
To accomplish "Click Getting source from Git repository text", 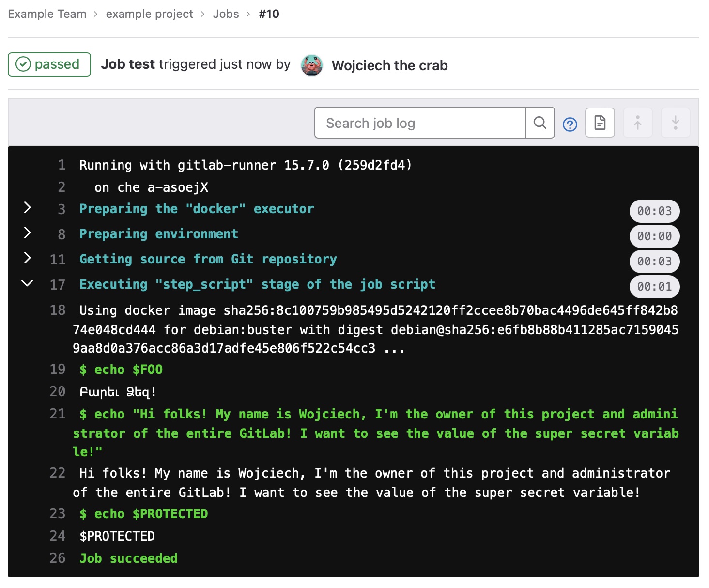I will 208,259.
